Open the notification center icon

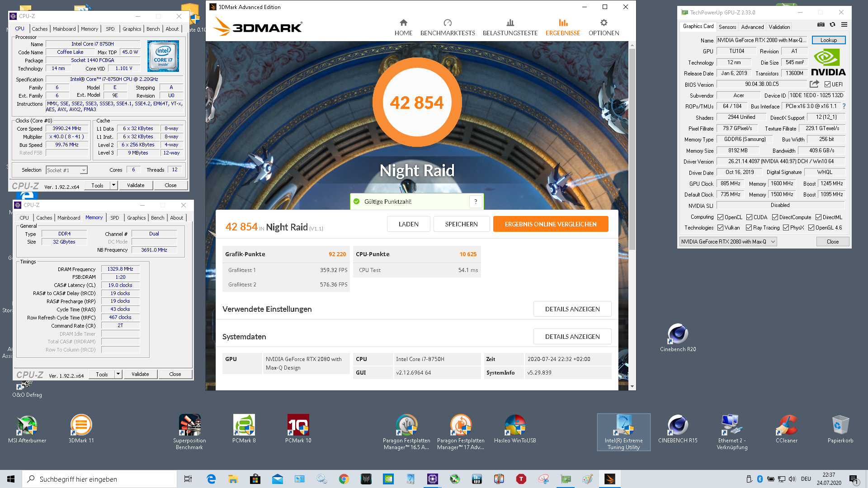pos(854,479)
